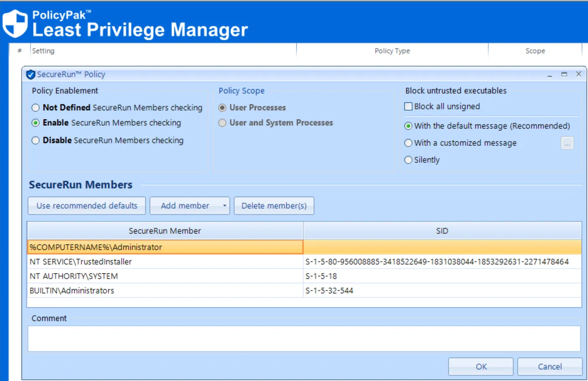
Task: Close the SecureRun Policy dialog
Action: (x=578, y=74)
